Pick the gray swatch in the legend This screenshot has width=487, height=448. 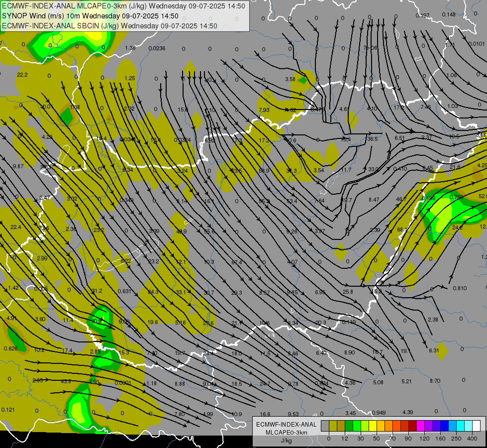coord(325,426)
